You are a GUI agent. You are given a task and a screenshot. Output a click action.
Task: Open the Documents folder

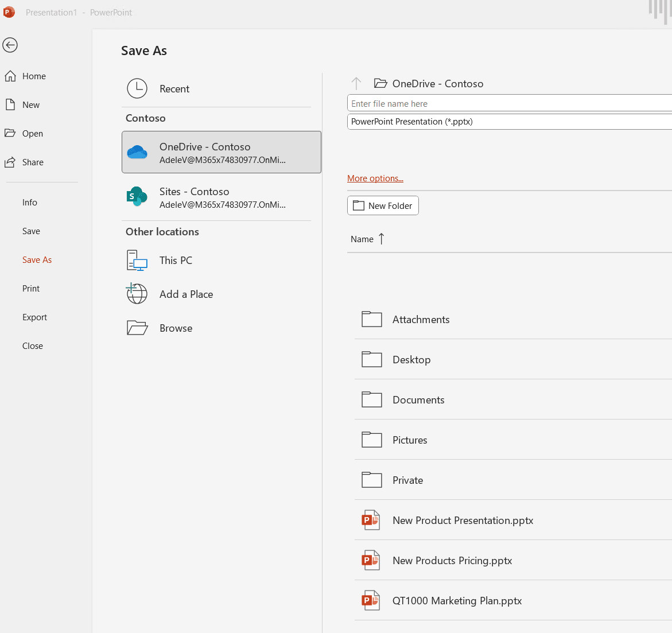418,400
